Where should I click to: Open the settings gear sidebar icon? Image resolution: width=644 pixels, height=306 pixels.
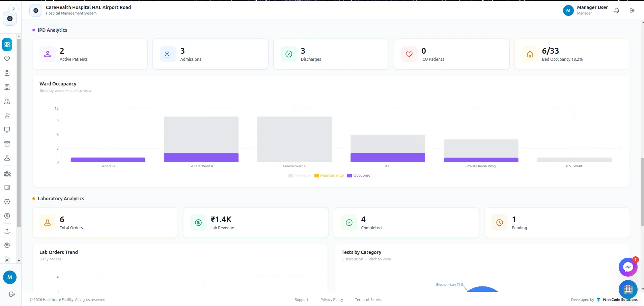pyautogui.click(x=7, y=245)
